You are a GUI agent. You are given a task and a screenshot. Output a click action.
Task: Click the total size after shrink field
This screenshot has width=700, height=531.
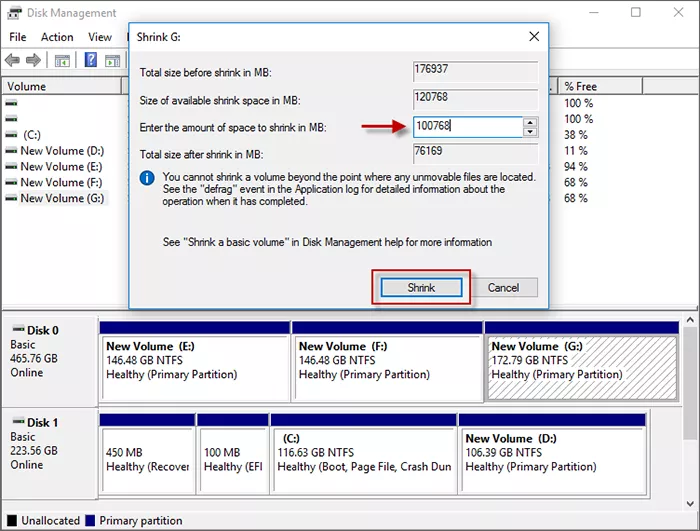(475, 153)
